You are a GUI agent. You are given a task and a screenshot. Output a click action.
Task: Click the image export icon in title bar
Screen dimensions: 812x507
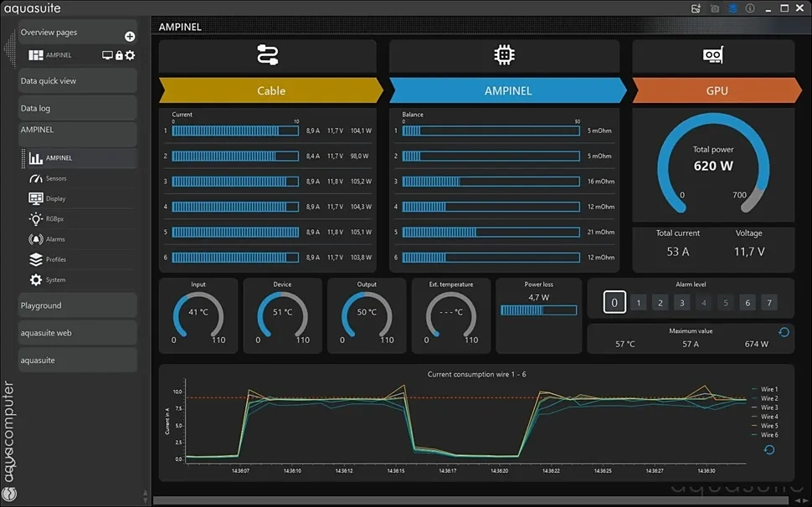point(696,8)
